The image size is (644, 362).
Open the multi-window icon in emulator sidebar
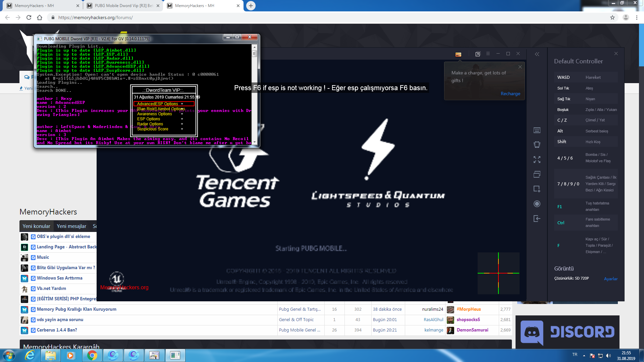[x=537, y=174]
